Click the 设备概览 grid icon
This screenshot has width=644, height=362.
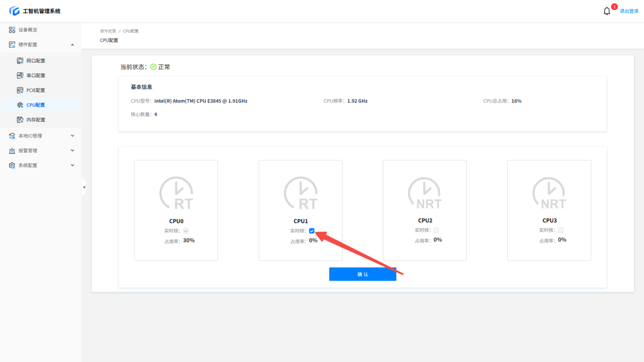tap(12, 30)
